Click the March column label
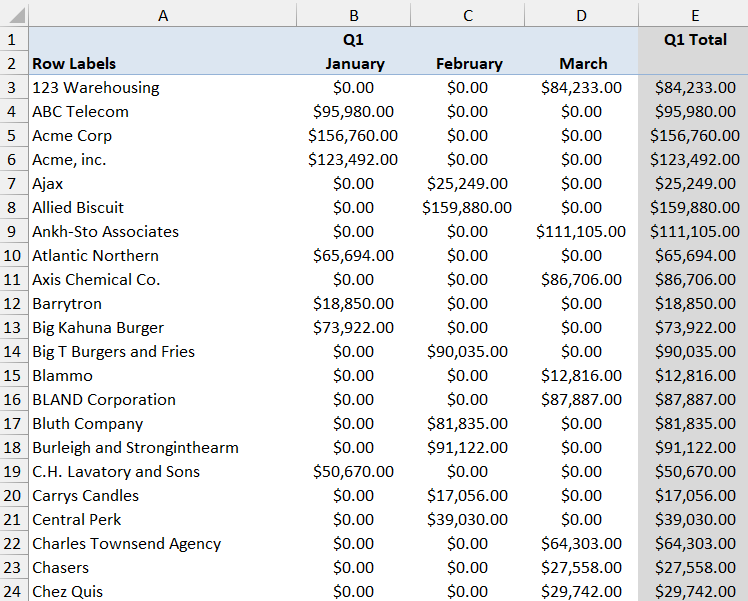The width and height of the screenshot is (748, 601). [x=583, y=63]
